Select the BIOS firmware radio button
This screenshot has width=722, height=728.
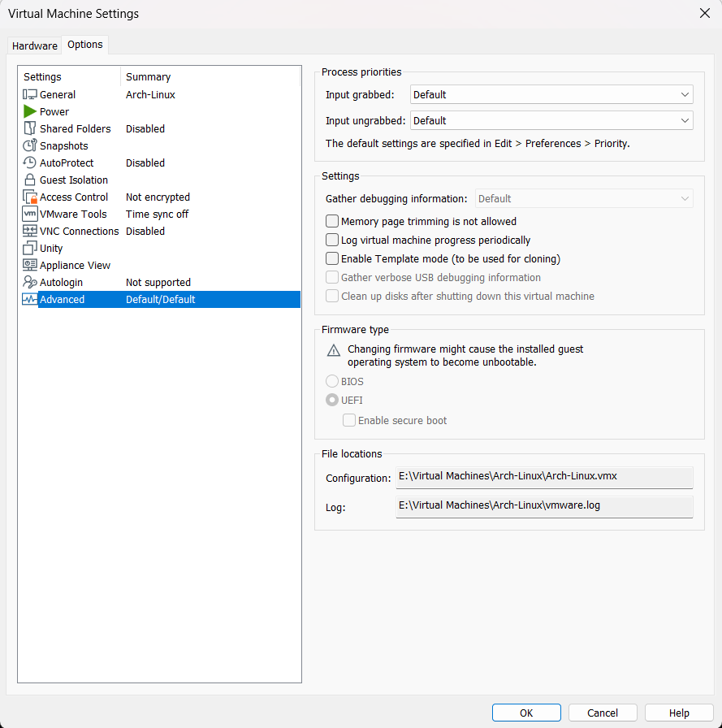click(332, 382)
